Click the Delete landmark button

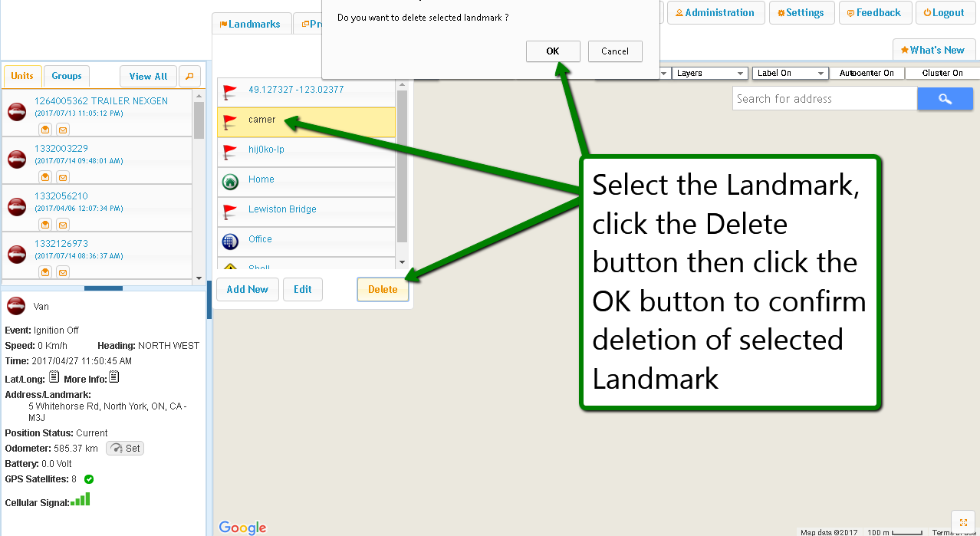[x=383, y=290]
